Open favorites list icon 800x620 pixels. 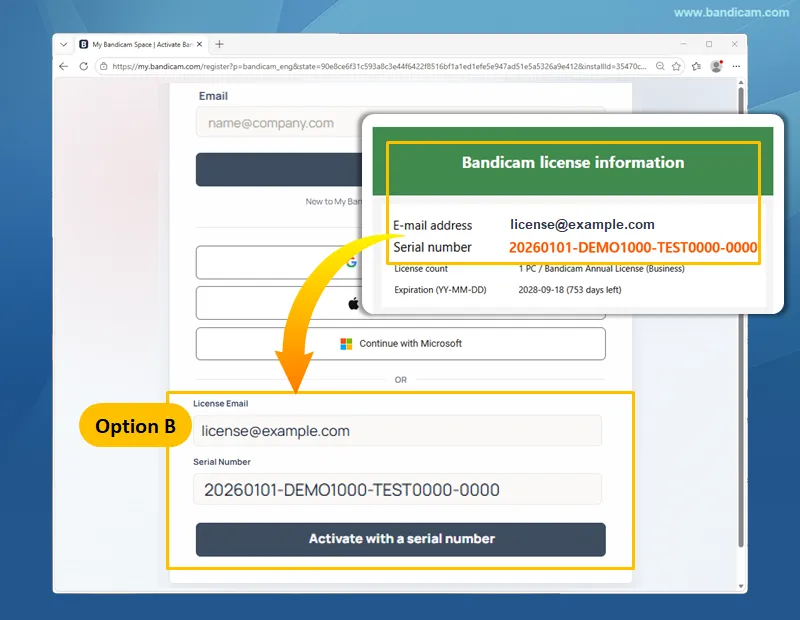point(696,66)
